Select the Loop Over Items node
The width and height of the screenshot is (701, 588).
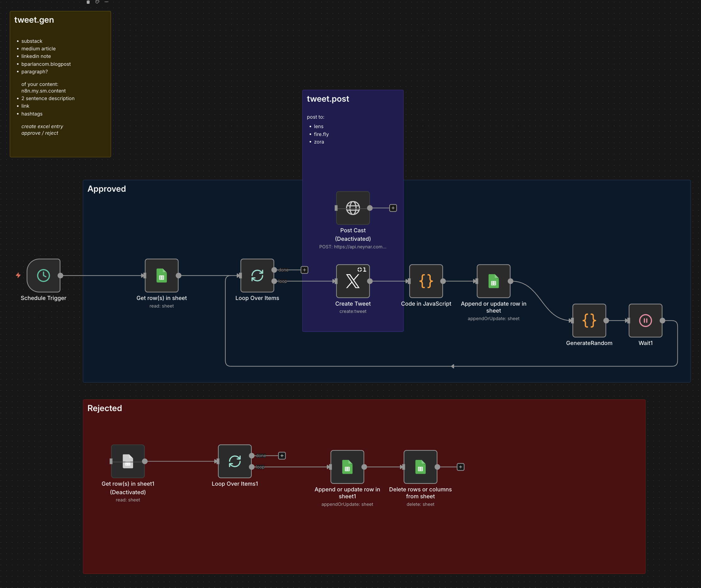click(257, 275)
